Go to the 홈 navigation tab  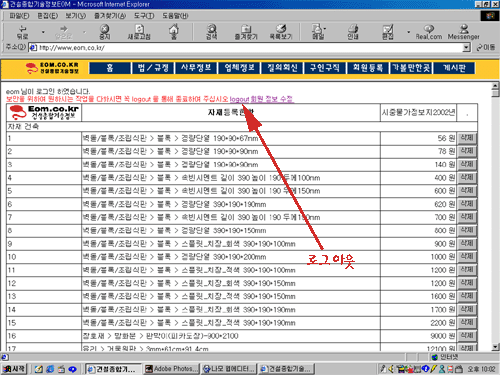coord(110,68)
